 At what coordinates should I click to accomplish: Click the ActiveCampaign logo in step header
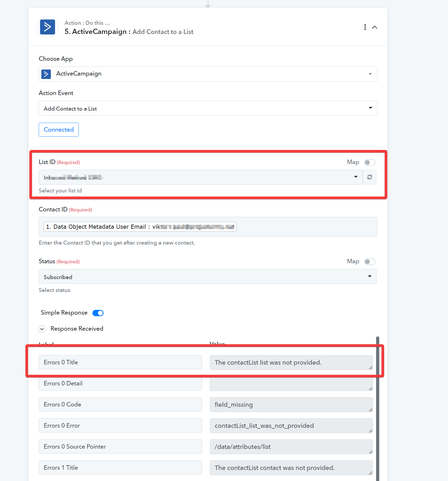[x=47, y=27]
